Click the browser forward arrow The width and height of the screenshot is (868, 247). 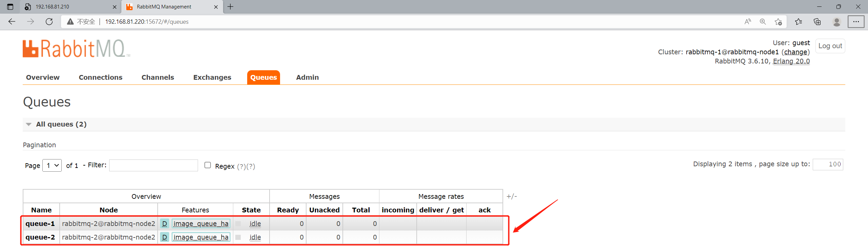[31, 22]
